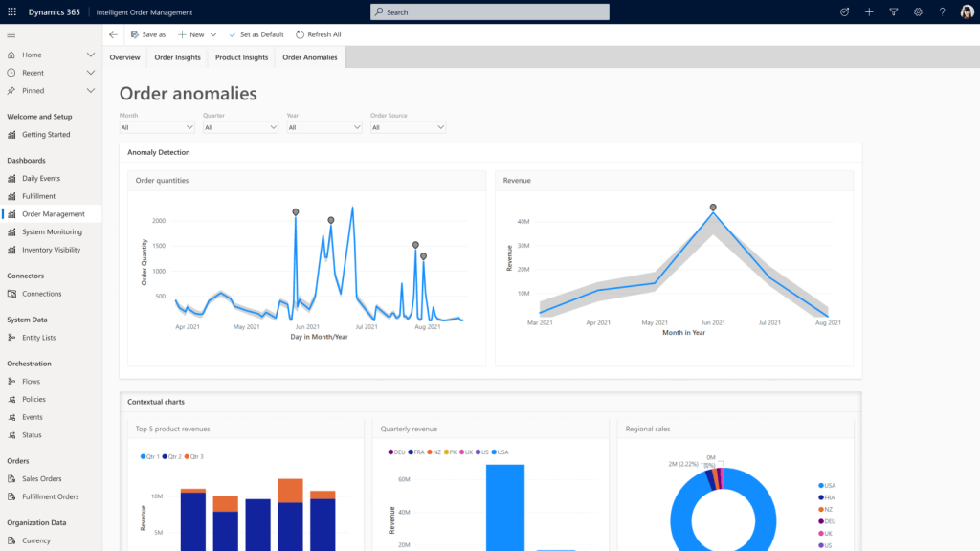Screen dimensions: 980x551
Task: Open the Month filter dropdown
Action: 156,126
